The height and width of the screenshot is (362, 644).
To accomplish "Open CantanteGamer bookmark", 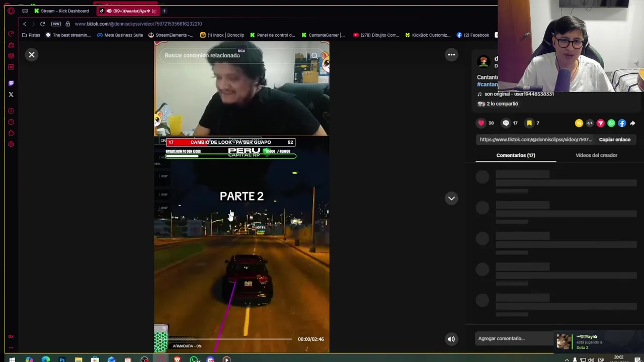I will point(323,35).
